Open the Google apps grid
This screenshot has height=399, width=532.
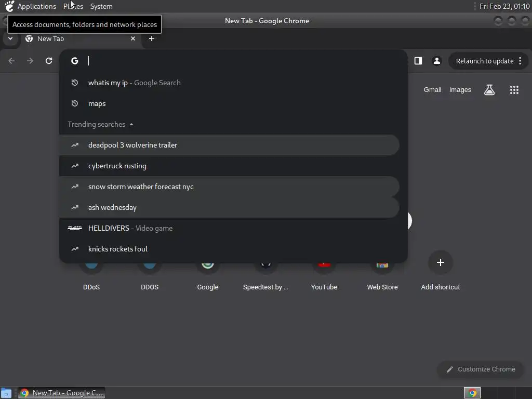click(514, 89)
